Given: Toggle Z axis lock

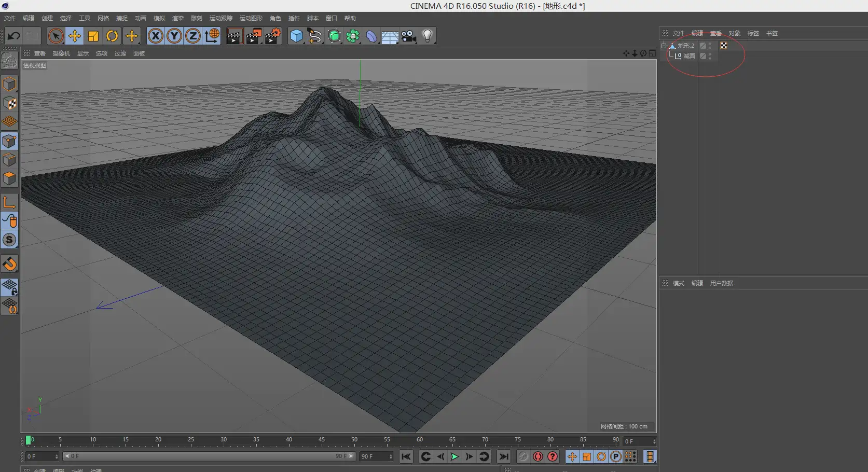Looking at the screenshot, I should 193,36.
